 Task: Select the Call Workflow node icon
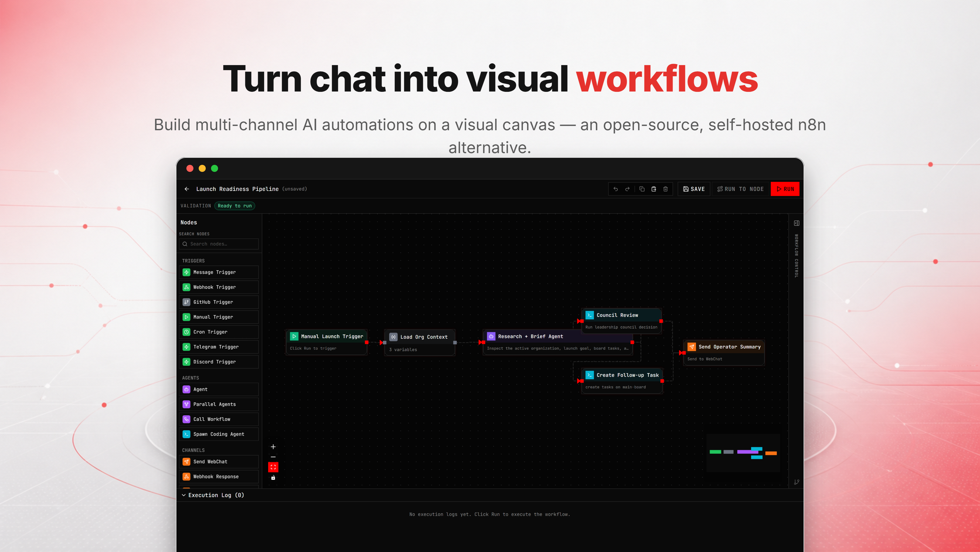click(186, 419)
